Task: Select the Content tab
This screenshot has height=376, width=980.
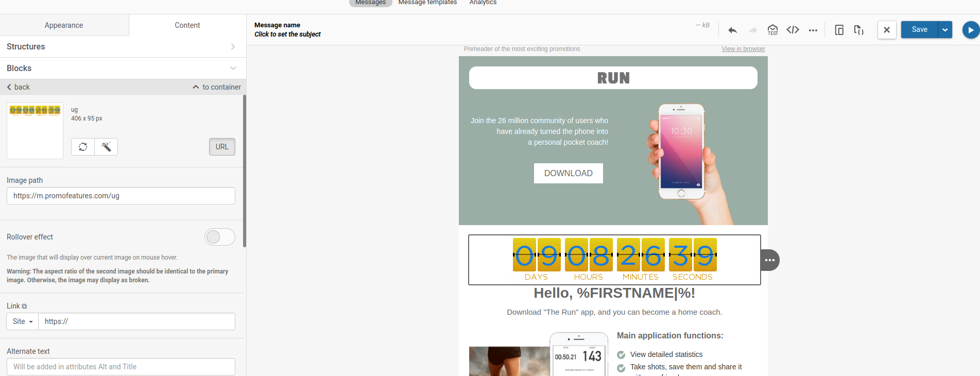Action: pyautogui.click(x=187, y=25)
